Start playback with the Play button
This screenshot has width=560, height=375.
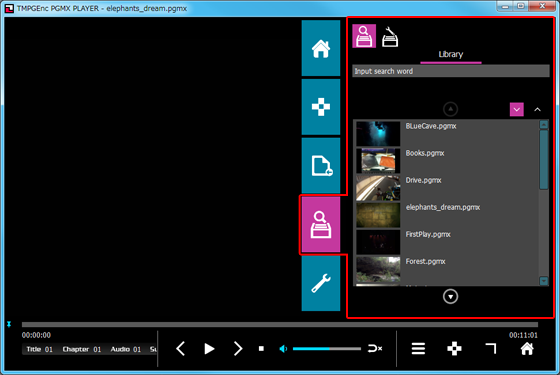(x=209, y=349)
